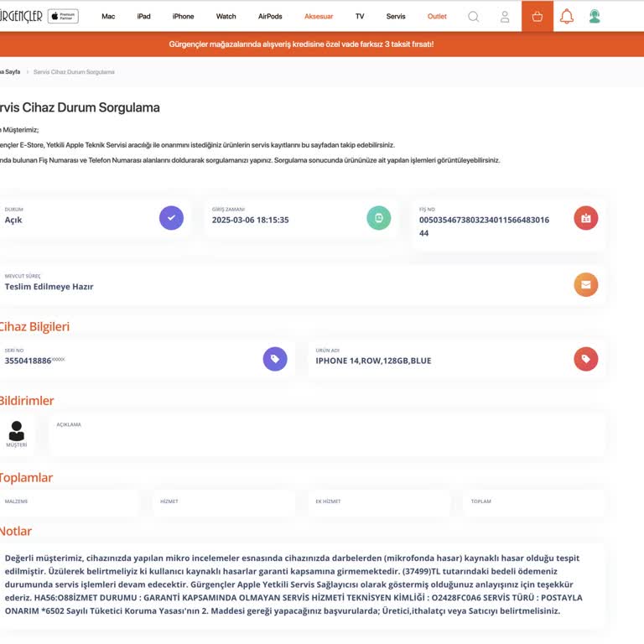The height and width of the screenshot is (644, 644).
Task: Click the red product name tag icon
Action: tap(585, 359)
